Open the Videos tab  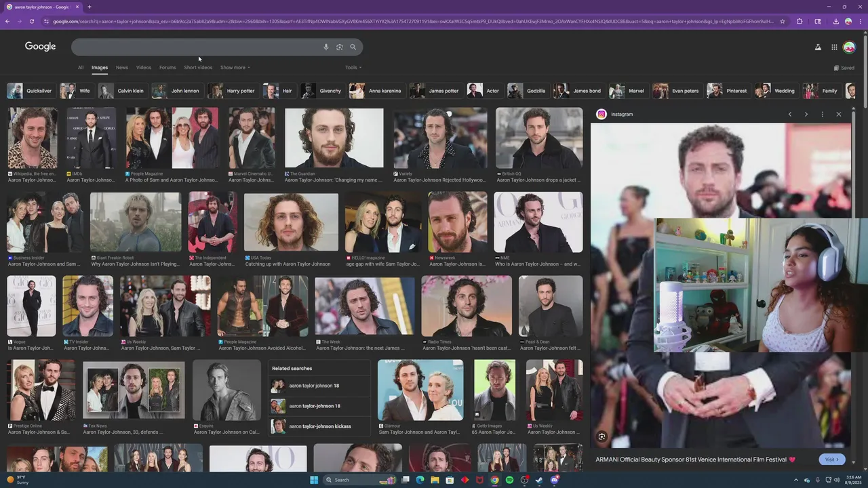point(144,67)
